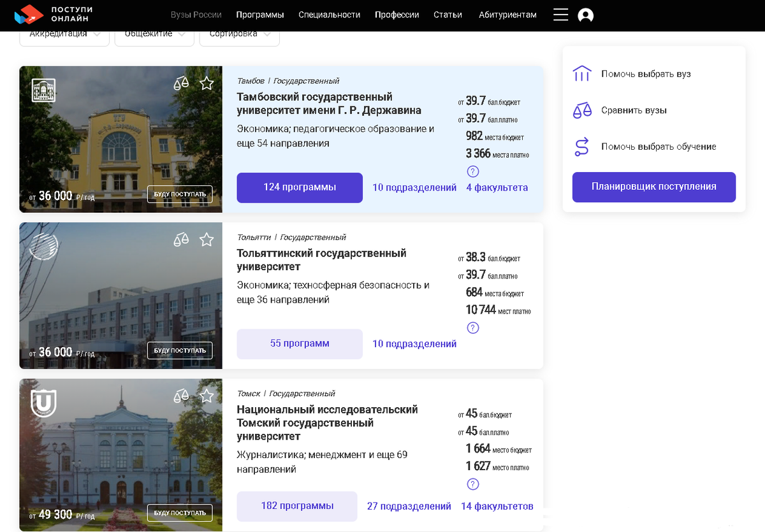
Task: Add Тамбовский университет to comparison via scales icon
Action: (x=182, y=83)
